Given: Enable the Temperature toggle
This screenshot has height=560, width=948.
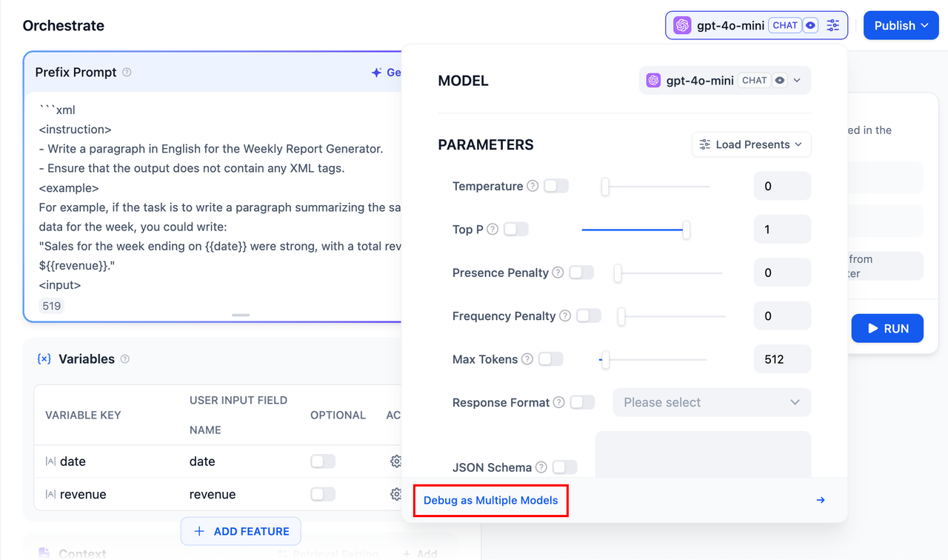Looking at the screenshot, I should pos(556,186).
